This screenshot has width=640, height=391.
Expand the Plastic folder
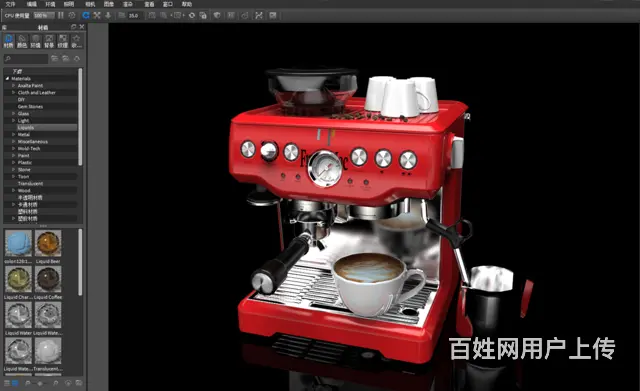tap(13, 162)
